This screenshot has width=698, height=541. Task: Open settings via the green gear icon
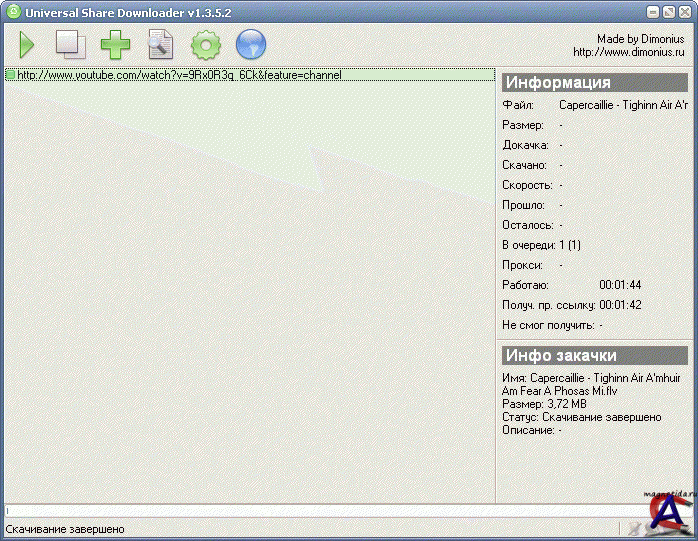(205, 44)
